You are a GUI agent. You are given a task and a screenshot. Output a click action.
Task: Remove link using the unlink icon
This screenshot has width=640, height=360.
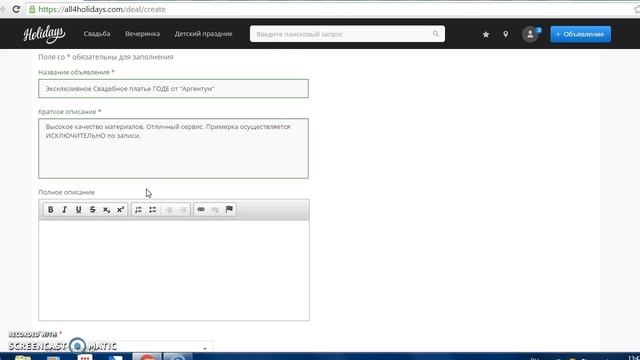coord(215,209)
